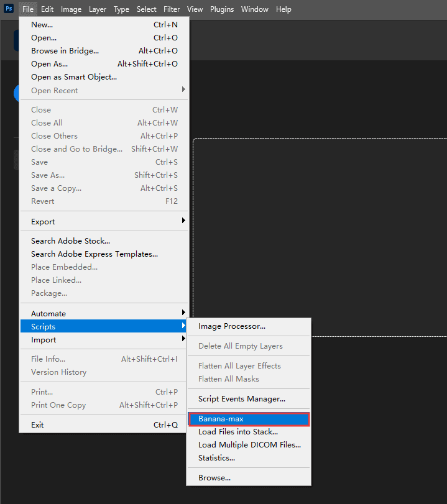Viewport: 447px width, 504px height.
Task: Open the Help menu
Action: [283, 9]
